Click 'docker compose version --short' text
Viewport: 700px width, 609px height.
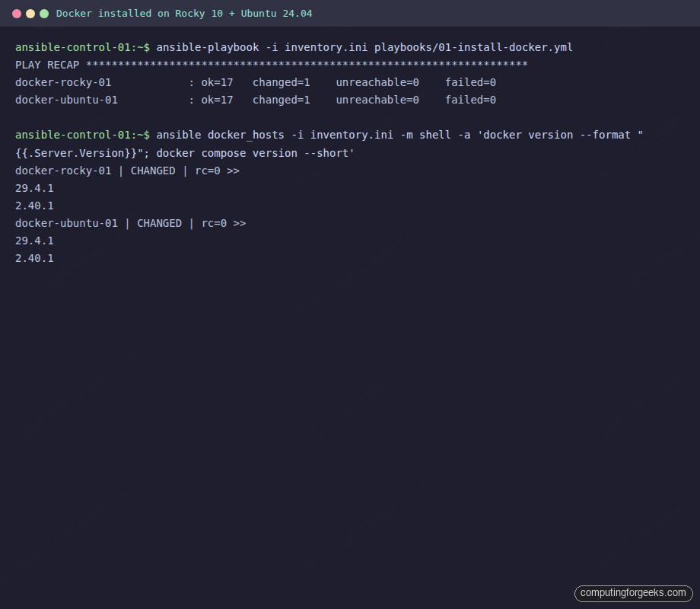pyautogui.click(x=253, y=153)
